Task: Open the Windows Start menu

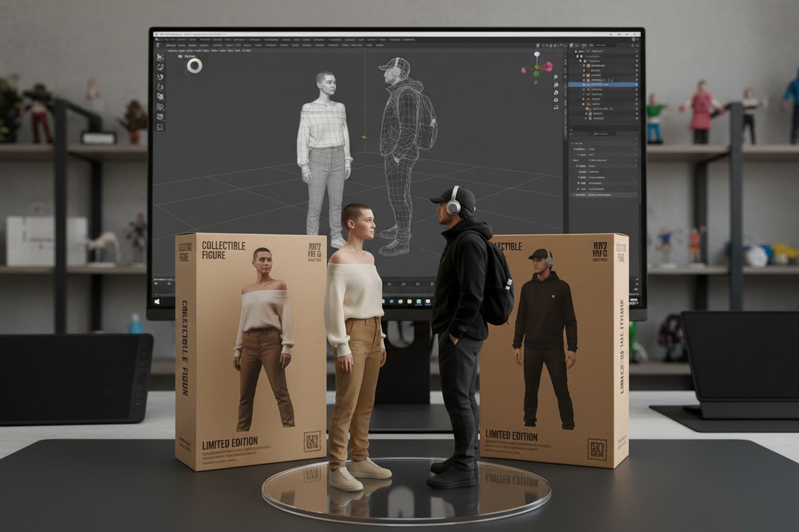Action: (157, 301)
